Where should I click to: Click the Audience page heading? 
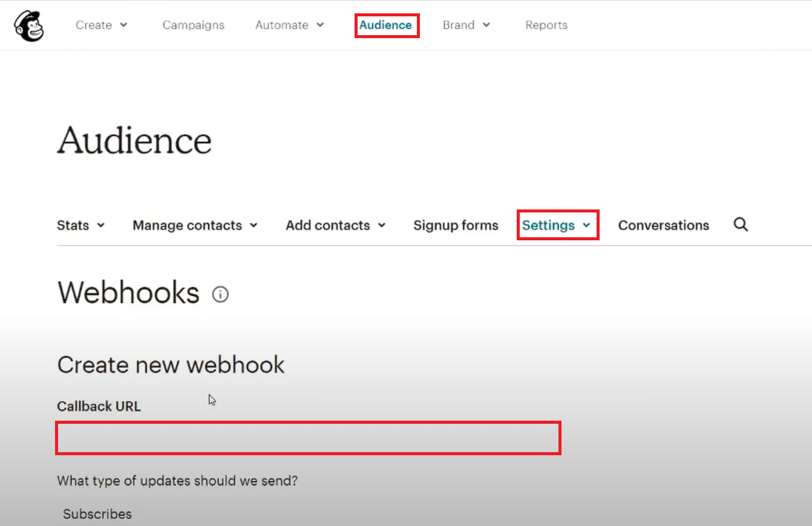tap(134, 141)
